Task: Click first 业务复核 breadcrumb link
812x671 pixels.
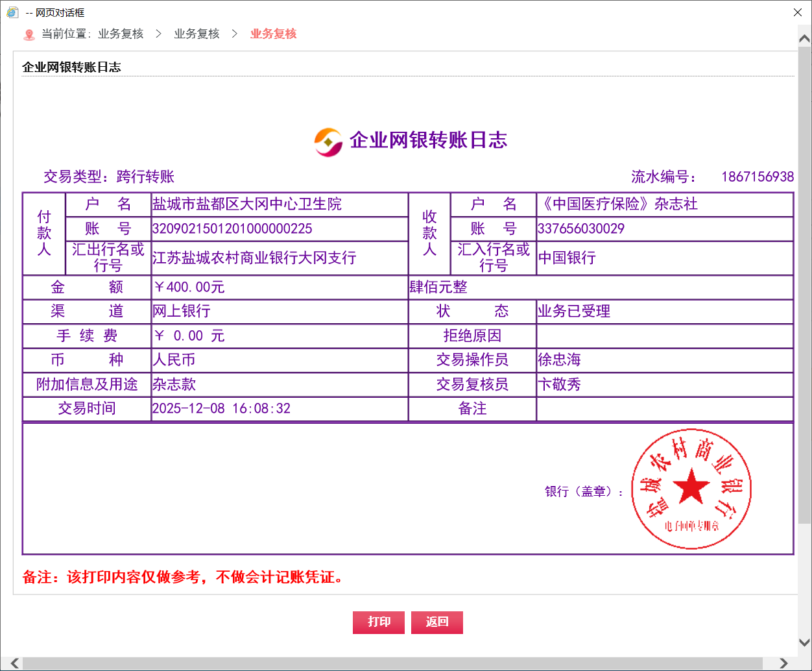Action: click(x=121, y=34)
